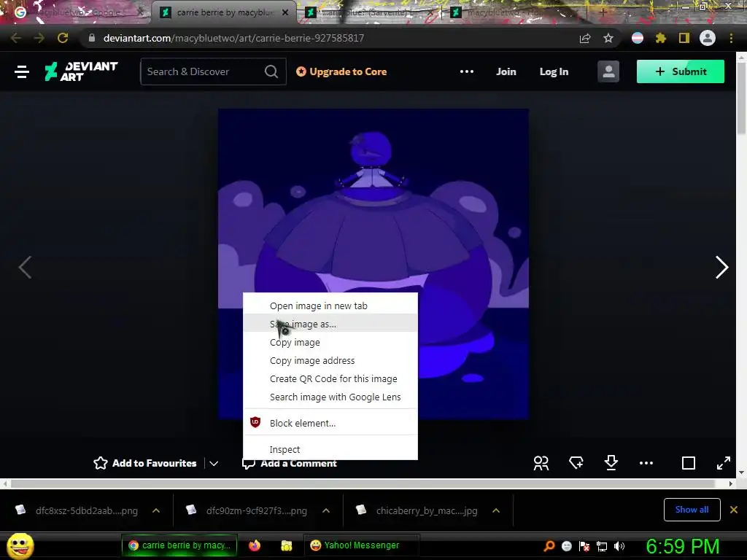Open options for the chicaberry download
The width and height of the screenshot is (747, 560).
(x=496, y=510)
